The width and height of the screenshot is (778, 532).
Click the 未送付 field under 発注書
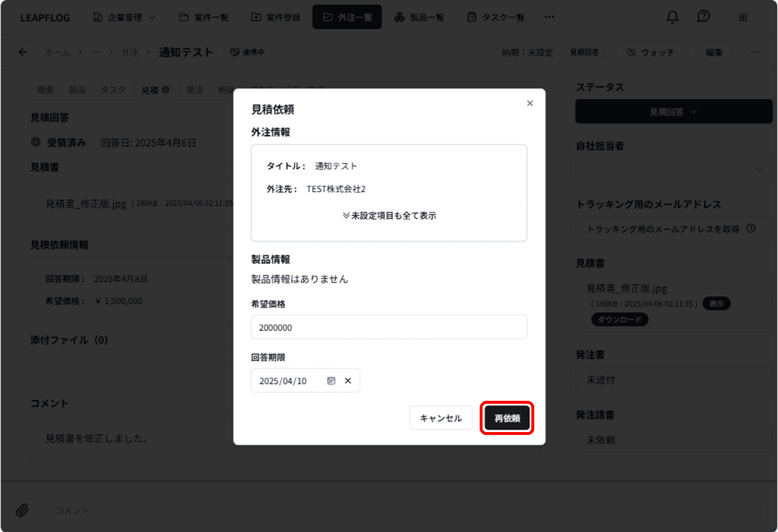tap(674, 380)
